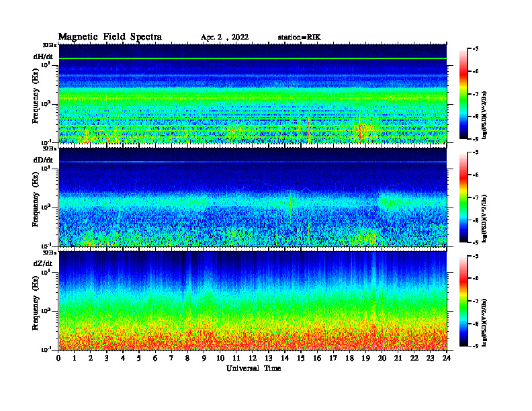The height and width of the screenshot is (411, 532).
Task: Click the "-5" tick on dH/dt color scale
Action: [476, 49]
